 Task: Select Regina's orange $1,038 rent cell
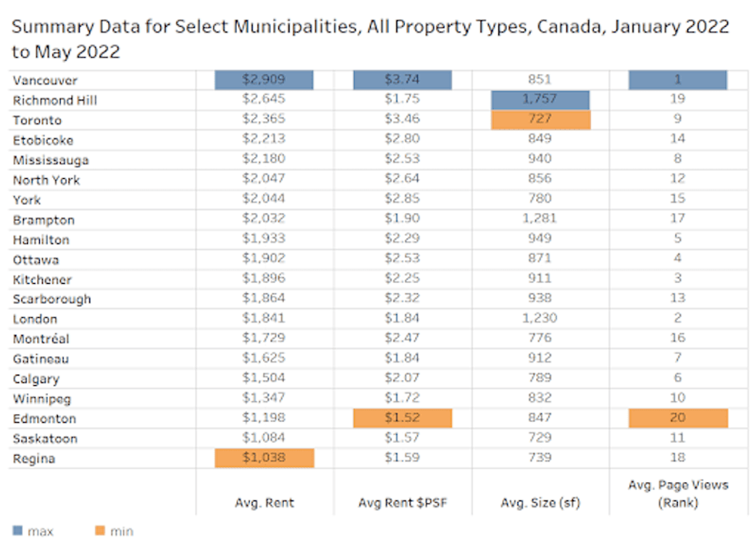pos(264,458)
